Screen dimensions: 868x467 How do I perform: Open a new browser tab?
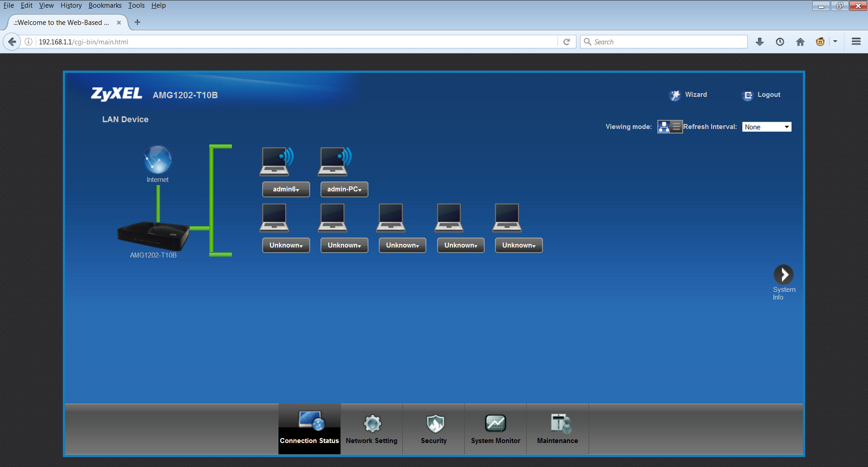pyautogui.click(x=137, y=22)
